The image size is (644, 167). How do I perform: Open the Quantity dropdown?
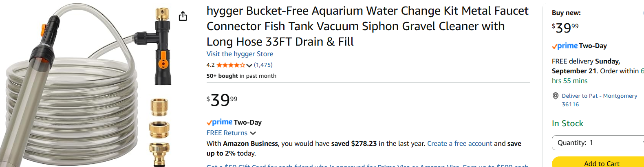pos(598,143)
